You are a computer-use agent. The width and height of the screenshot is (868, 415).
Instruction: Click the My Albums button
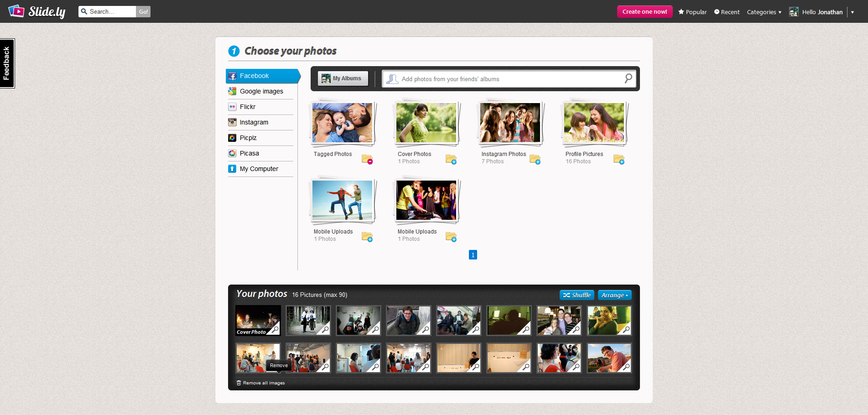[343, 78]
